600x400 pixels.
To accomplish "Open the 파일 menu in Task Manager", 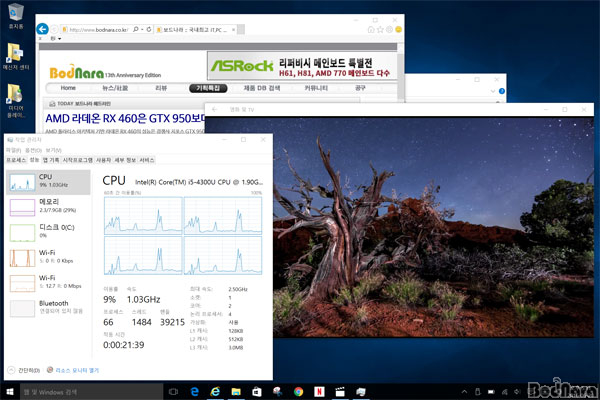I will tap(13, 150).
